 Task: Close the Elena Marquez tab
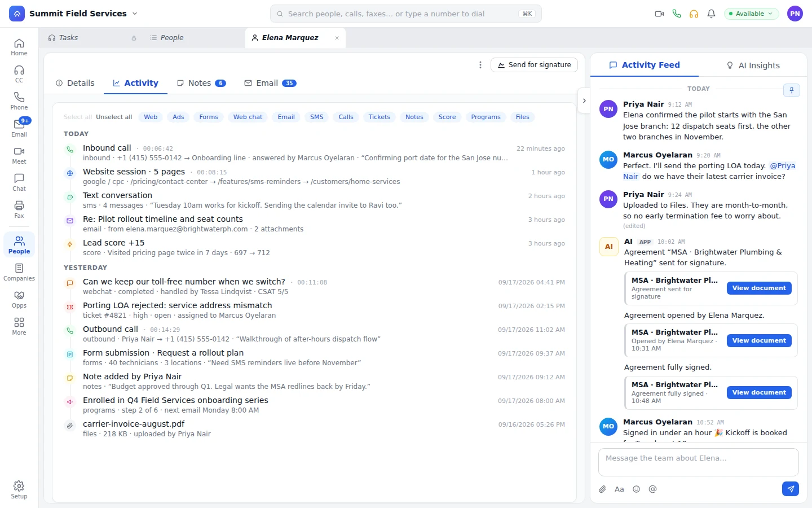(337, 38)
